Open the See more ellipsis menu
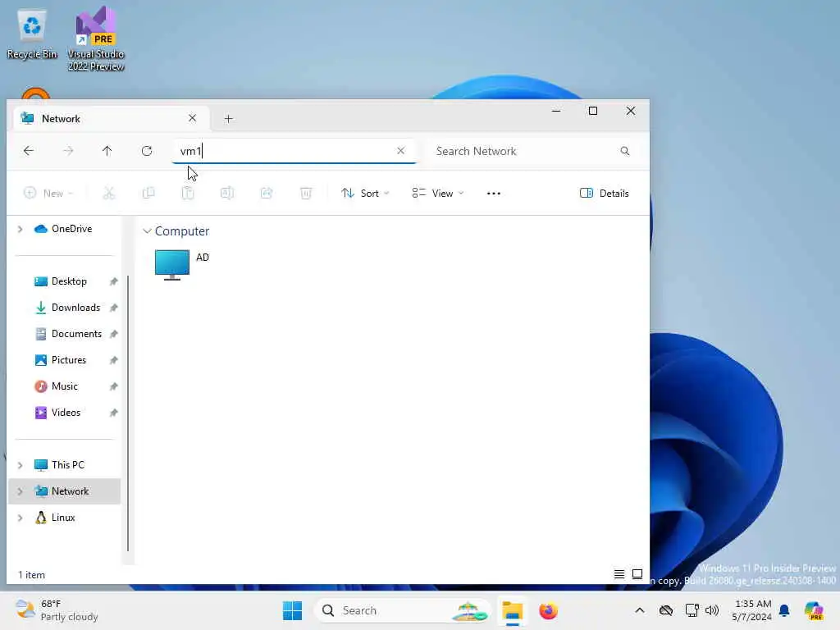Screen dimensions: 840x630 [x=493, y=194]
